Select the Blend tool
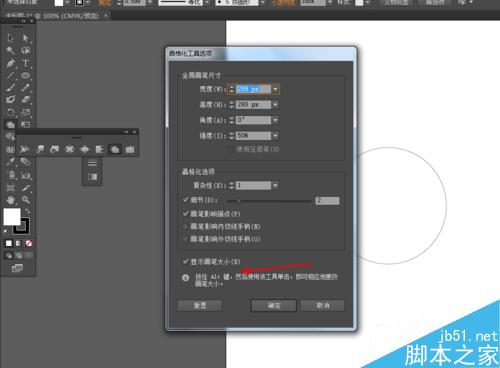 click(x=26, y=162)
